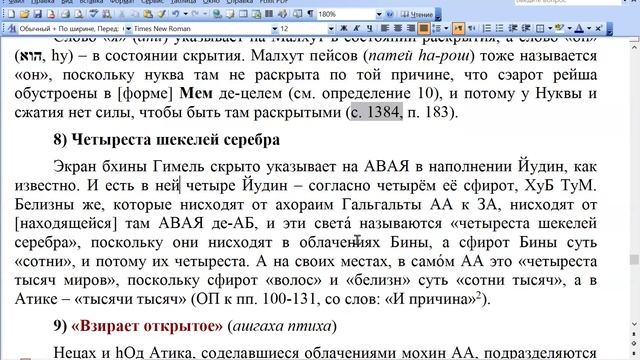
Task: Decrease the paragraph indent
Action: [513, 29]
